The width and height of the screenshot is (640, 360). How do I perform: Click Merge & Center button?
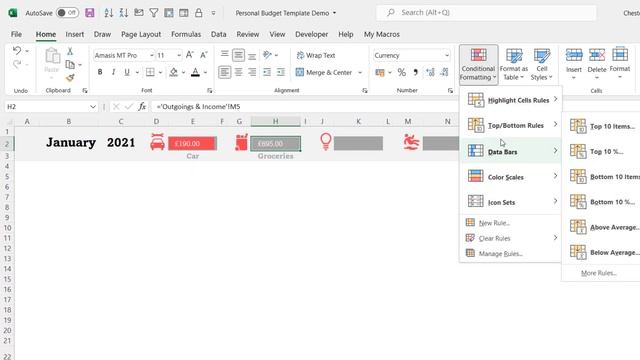pos(324,72)
